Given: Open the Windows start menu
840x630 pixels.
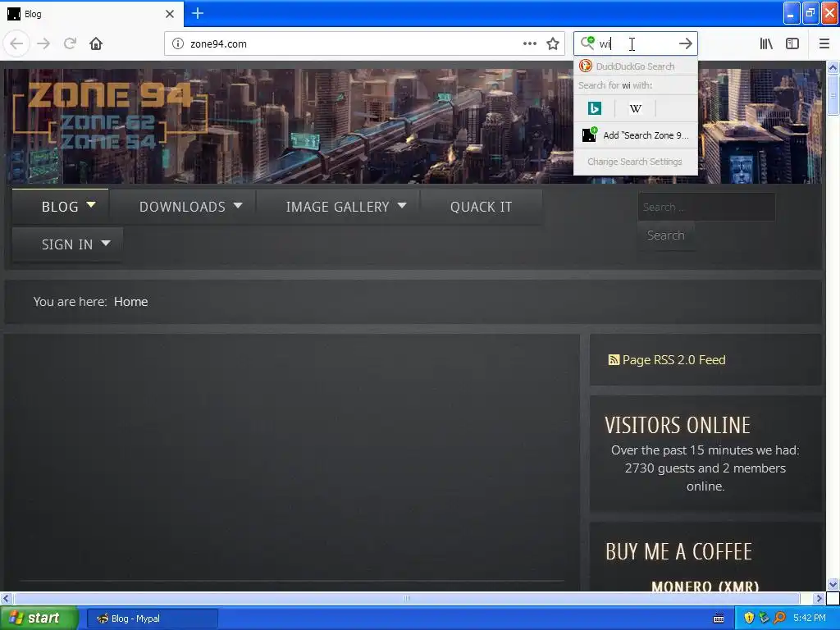Looking at the screenshot, I should pyautogui.click(x=38, y=619).
